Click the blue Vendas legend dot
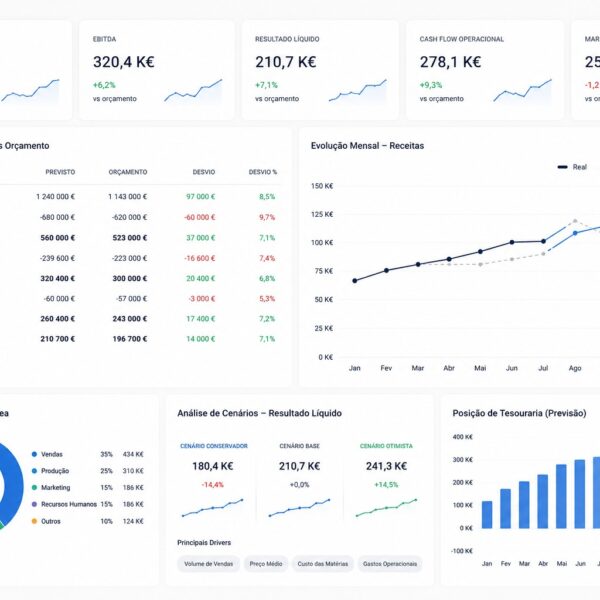Image resolution: width=600 pixels, height=600 pixels. pos(34,454)
